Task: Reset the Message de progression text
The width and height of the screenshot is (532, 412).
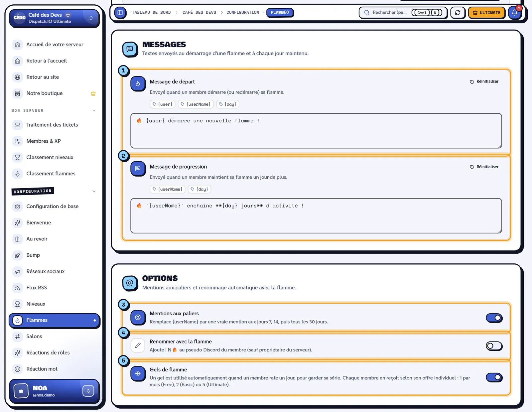Action: pos(484,167)
